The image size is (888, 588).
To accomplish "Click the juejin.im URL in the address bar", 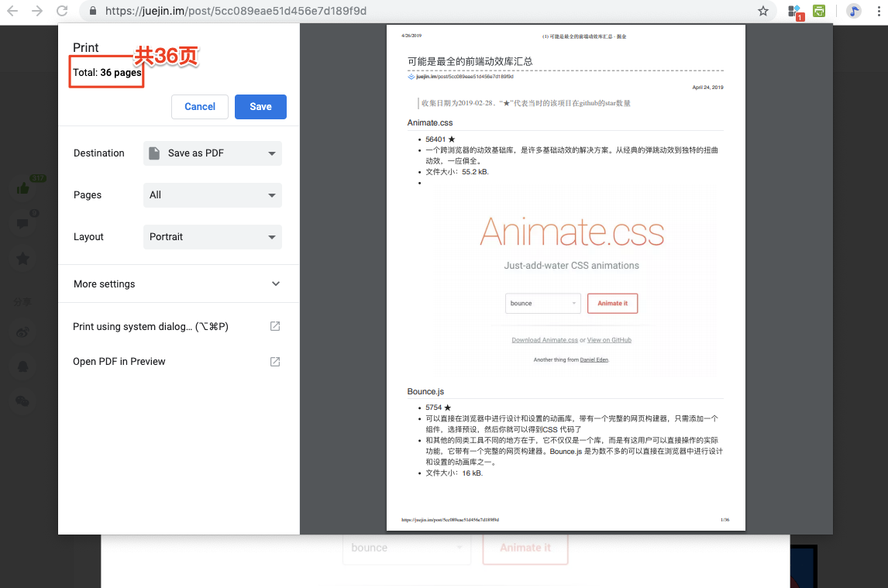I will tap(186, 11).
